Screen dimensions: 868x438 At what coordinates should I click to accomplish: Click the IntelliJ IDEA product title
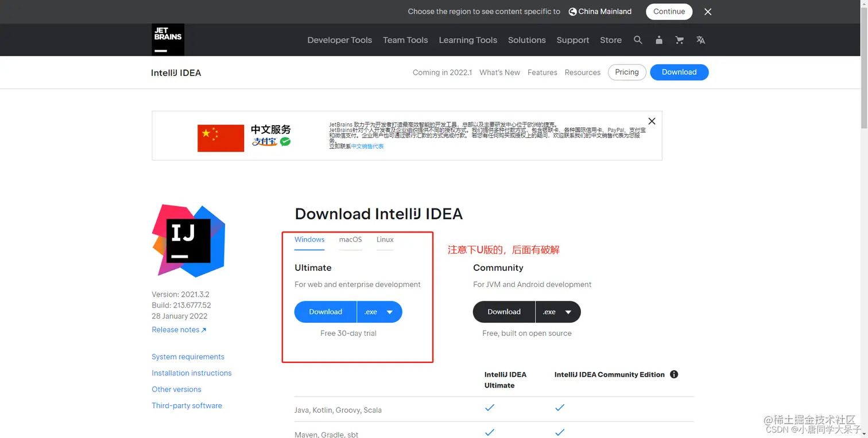(x=176, y=73)
